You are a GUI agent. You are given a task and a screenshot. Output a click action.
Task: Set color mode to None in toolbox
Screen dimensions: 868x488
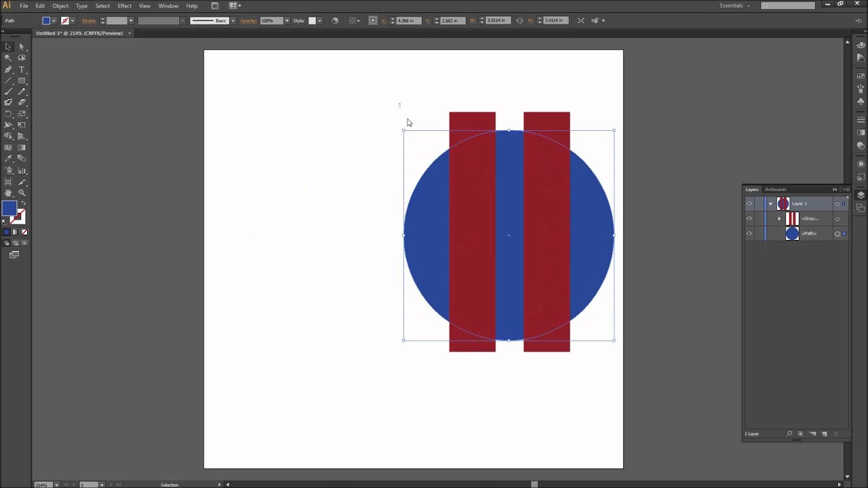pyautogui.click(x=25, y=232)
